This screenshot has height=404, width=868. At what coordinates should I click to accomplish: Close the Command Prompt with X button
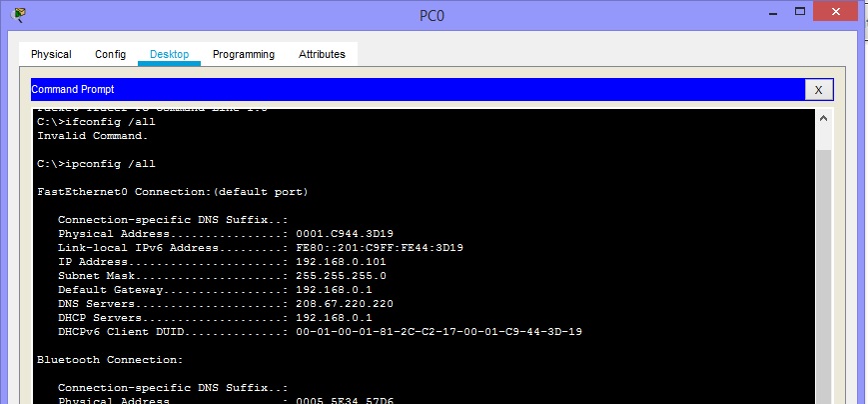(818, 89)
